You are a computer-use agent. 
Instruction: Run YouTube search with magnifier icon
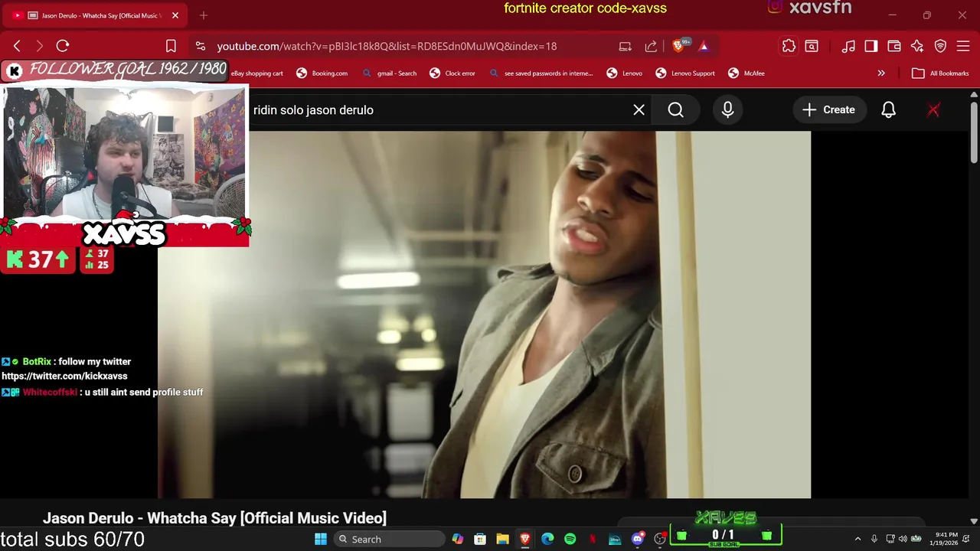pyautogui.click(x=675, y=109)
